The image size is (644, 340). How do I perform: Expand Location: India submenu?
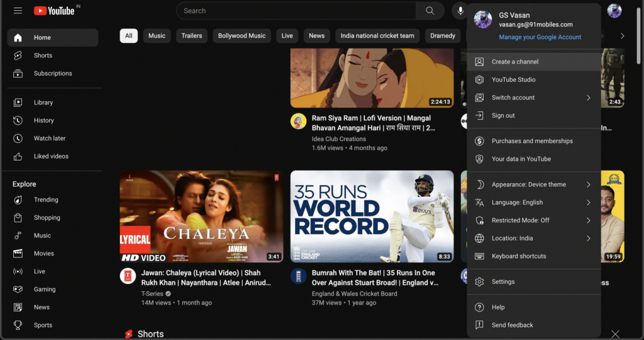click(589, 238)
